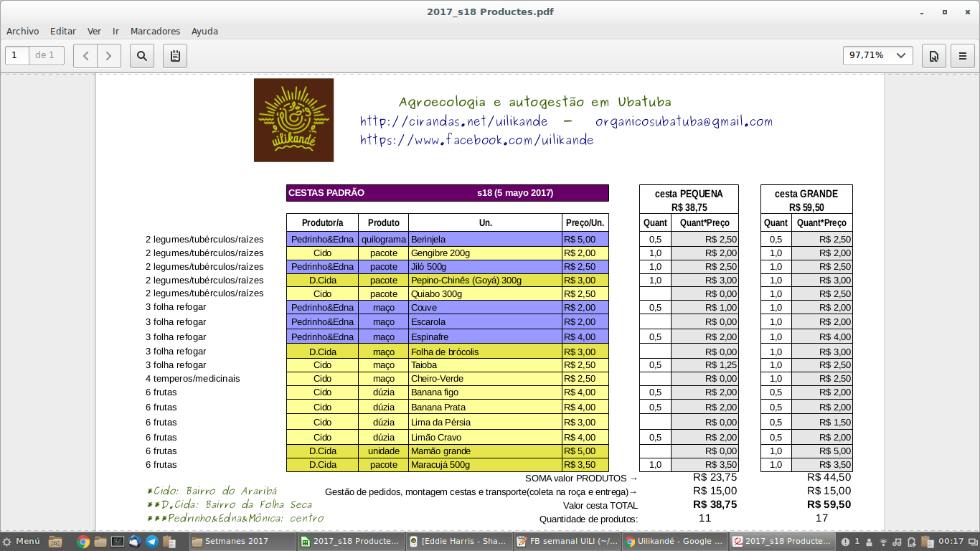Screen dimensions: 980x551
Task: Select the Mamão grande cell
Action: [x=485, y=451]
